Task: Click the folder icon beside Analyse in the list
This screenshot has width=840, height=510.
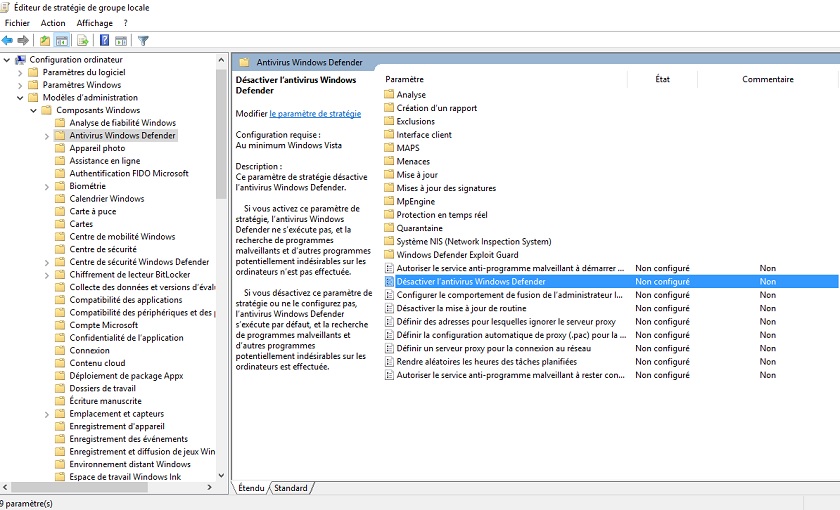Action: (x=389, y=94)
